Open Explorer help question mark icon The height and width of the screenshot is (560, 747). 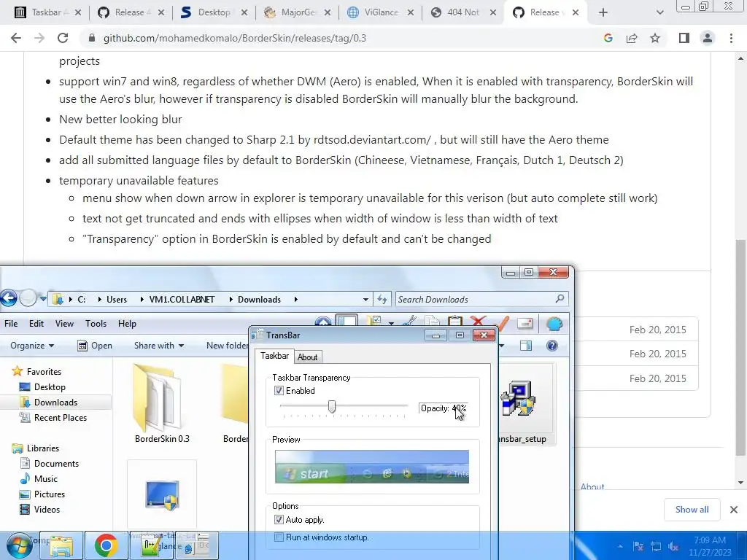(x=552, y=346)
